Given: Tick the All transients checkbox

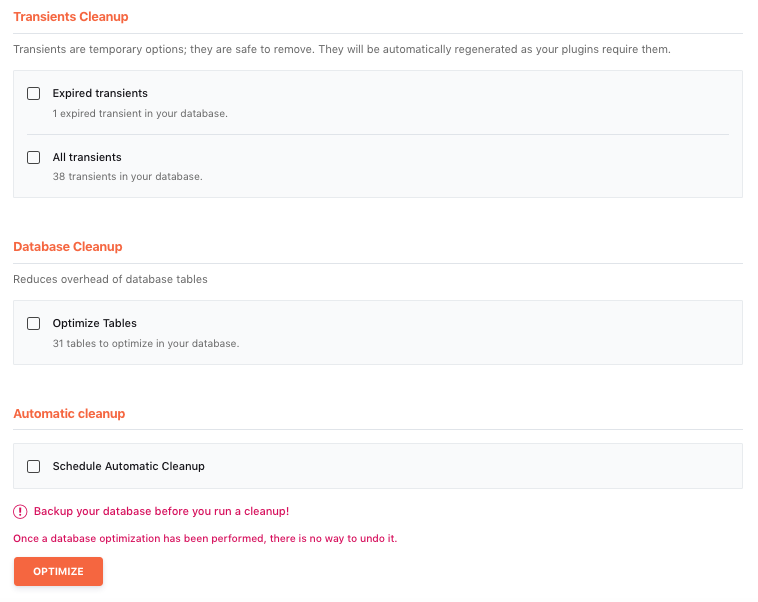Looking at the screenshot, I should [33, 157].
